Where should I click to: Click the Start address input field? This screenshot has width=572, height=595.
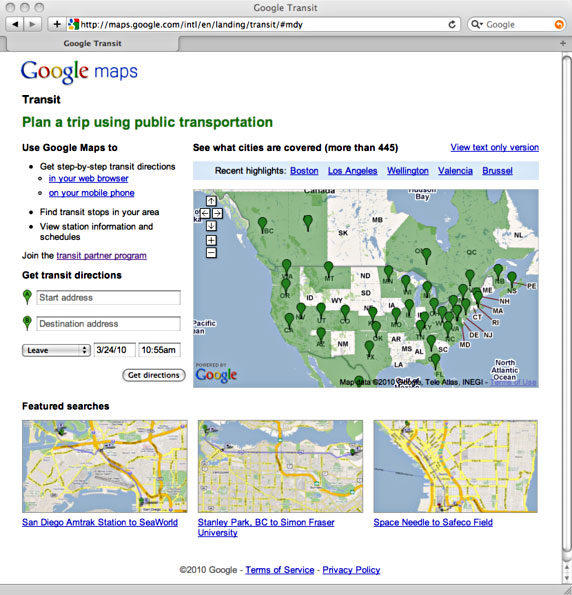coord(109,298)
